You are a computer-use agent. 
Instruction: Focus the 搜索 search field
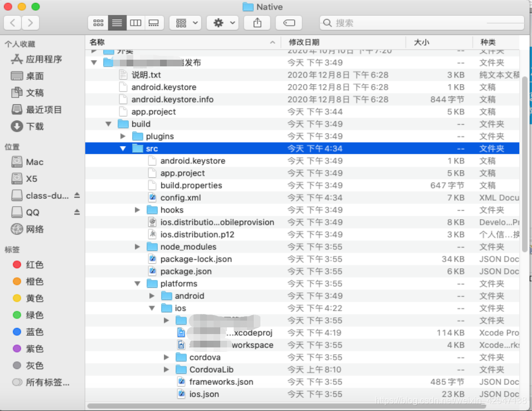coord(422,23)
